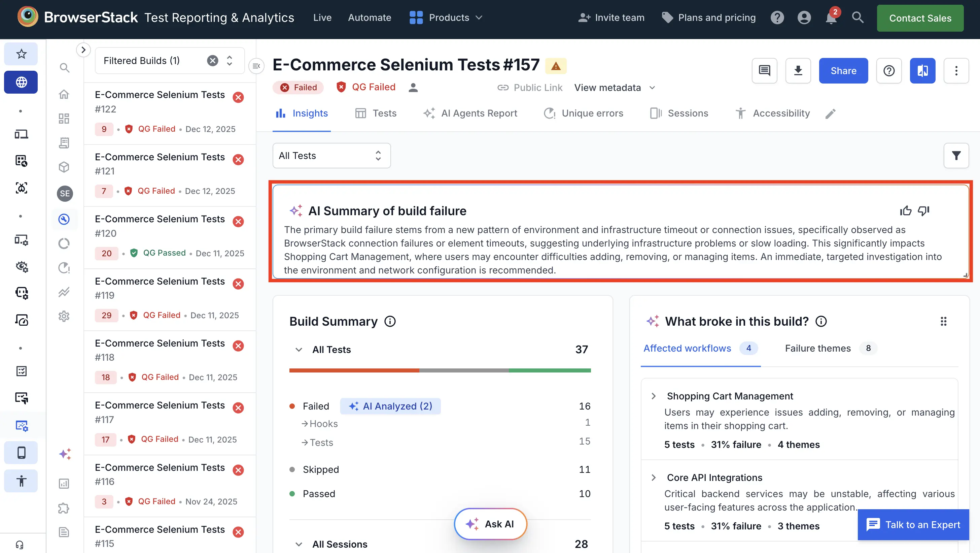Click the search magnifier in top navigation
This screenshot has height=553, width=980.
coord(858,18)
